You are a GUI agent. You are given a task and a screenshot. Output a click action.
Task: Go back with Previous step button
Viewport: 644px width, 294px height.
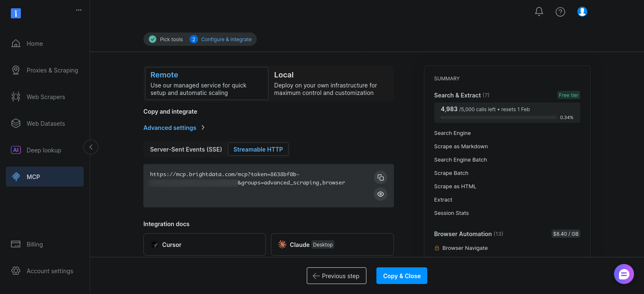[x=336, y=276]
